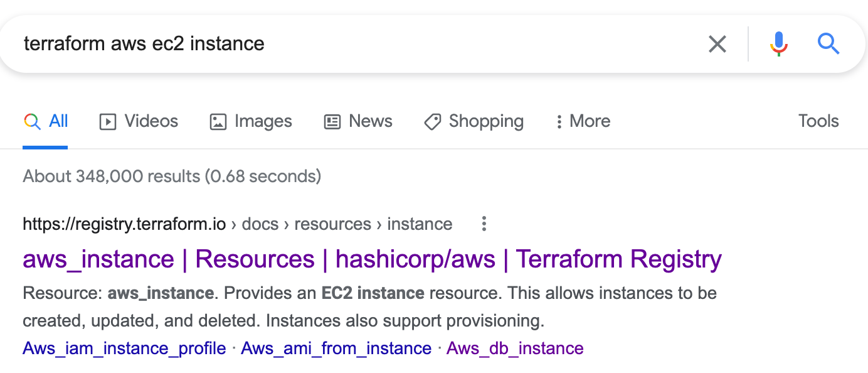Open the three-dot options beside result URL
The height and width of the screenshot is (373, 868).
tap(484, 224)
